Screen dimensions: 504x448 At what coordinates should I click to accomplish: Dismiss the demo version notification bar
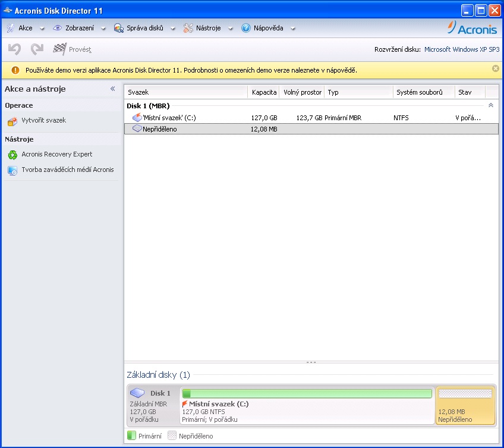click(496, 68)
